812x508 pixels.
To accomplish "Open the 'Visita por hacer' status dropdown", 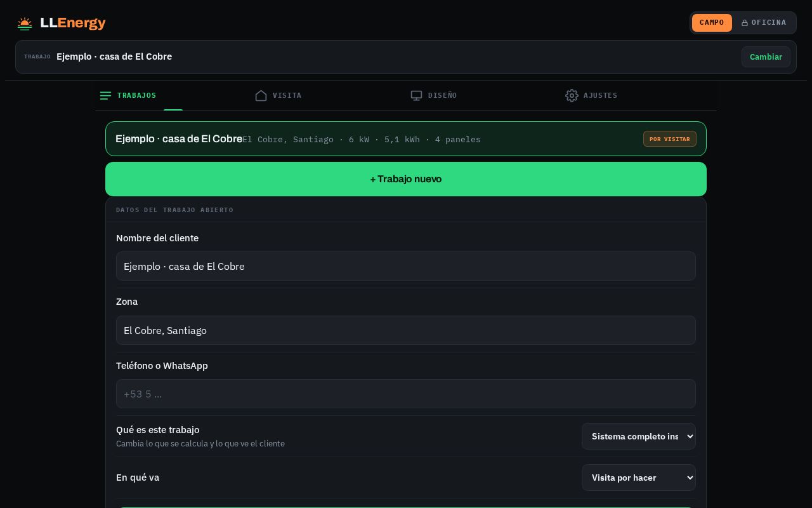I will click(639, 478).
